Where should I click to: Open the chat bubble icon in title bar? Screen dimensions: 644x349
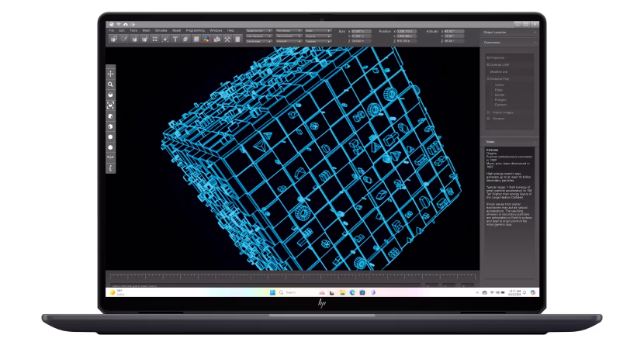[132, 24]
